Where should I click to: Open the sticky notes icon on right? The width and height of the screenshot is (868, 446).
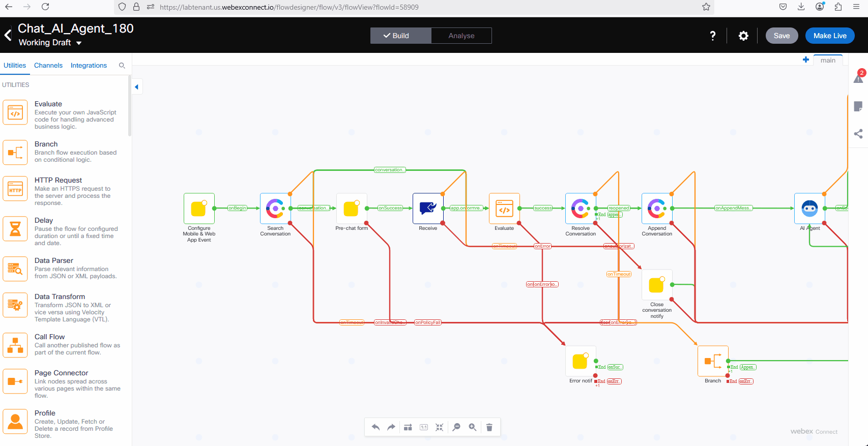(858, 106)
